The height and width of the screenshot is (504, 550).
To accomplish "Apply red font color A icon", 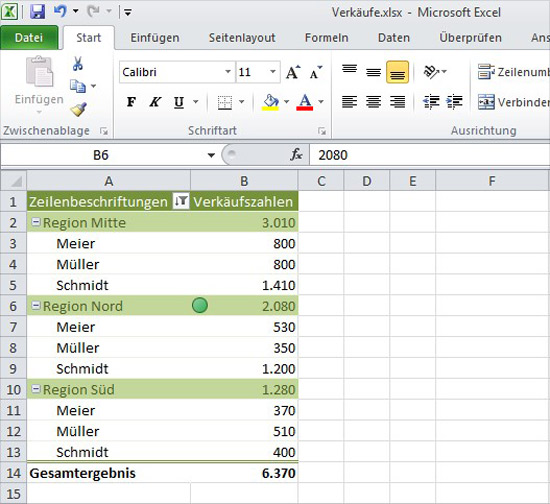I will 304,102.
